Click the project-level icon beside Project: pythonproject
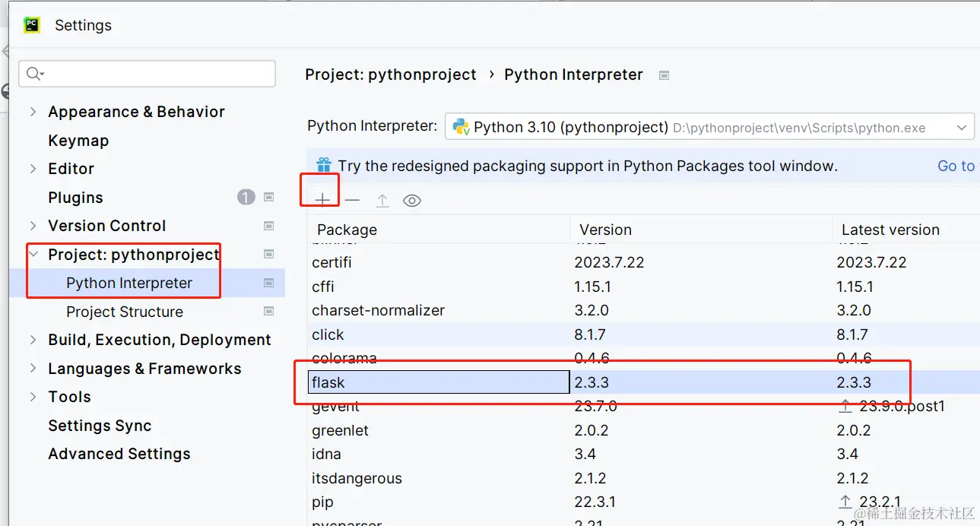 tap(268, 254)
